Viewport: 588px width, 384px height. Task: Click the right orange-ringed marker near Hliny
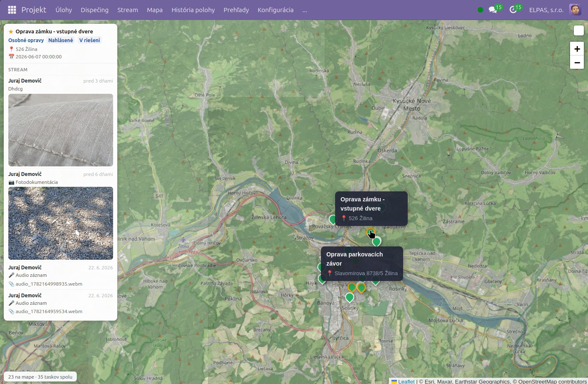click(361, 288)
